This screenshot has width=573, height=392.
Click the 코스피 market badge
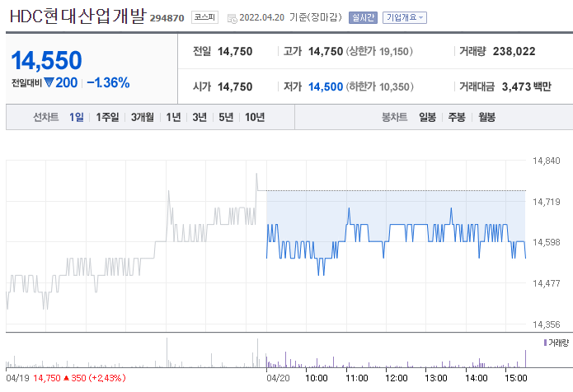pos(204,17)
